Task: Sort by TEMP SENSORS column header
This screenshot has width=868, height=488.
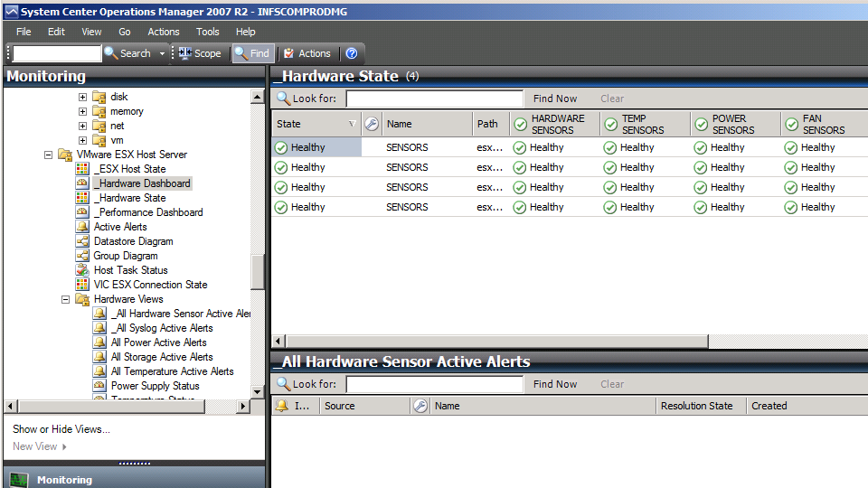Action: (x=645, y=124)
